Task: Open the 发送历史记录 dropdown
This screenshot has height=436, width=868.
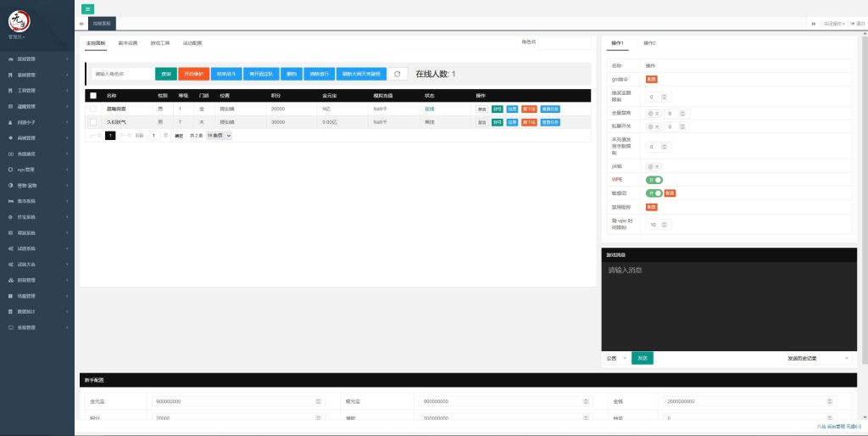Action: coord(817,359)
